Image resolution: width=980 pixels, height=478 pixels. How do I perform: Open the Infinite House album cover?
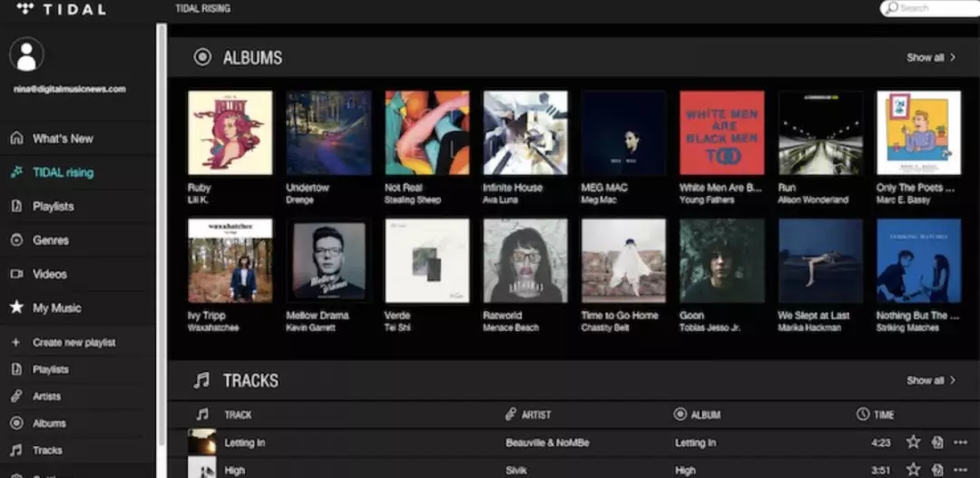click(x=525, y=132)
